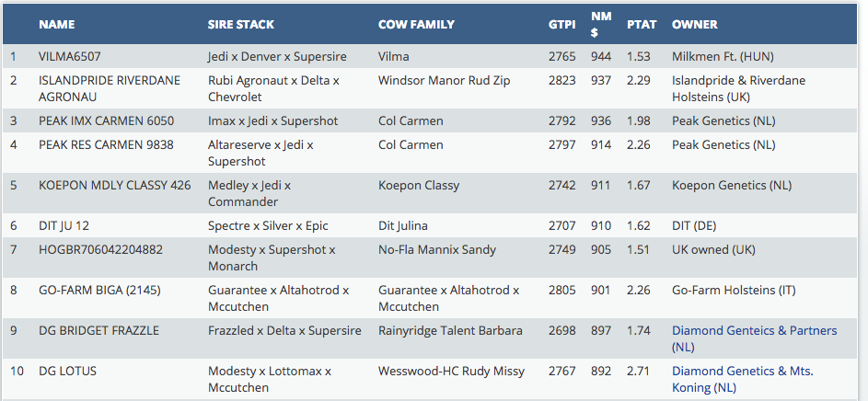
Task: Select the PTAT column header
Action: [642, 24]
